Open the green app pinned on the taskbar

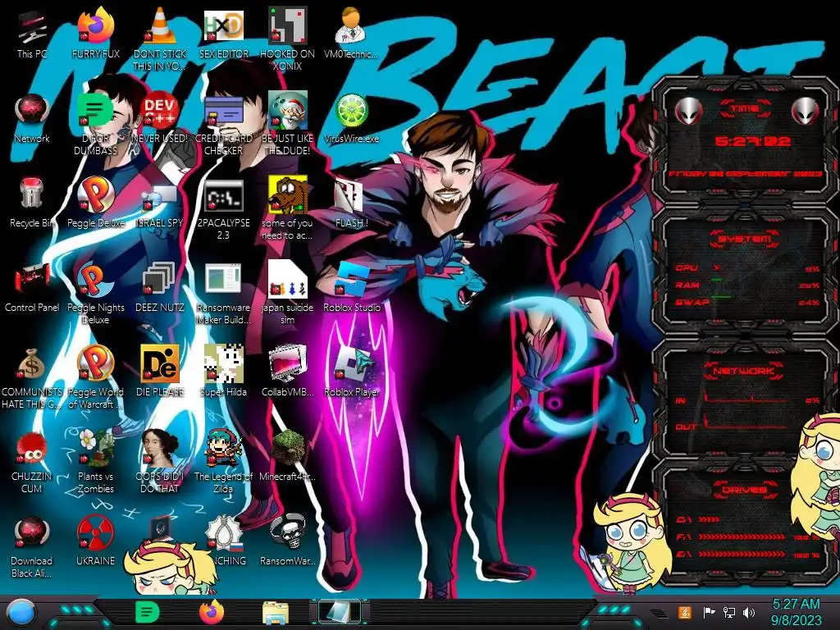(x=148, y=612)
